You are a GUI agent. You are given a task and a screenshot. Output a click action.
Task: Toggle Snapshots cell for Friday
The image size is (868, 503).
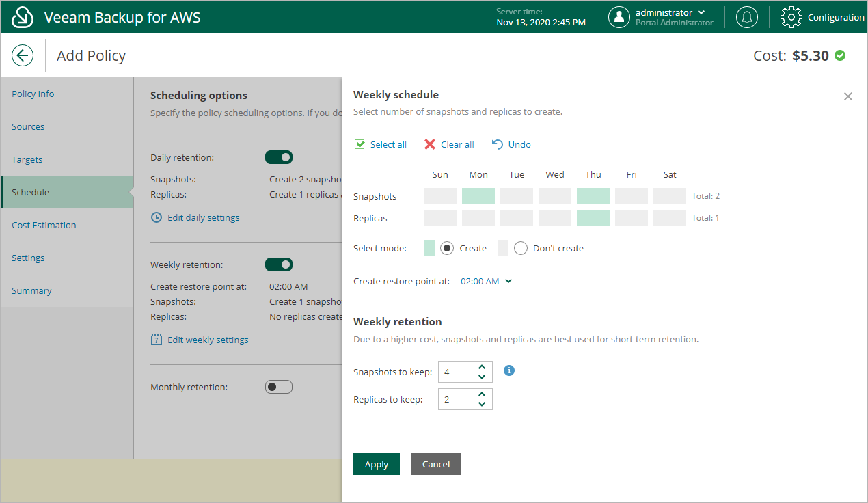click(x=632, y=196)
